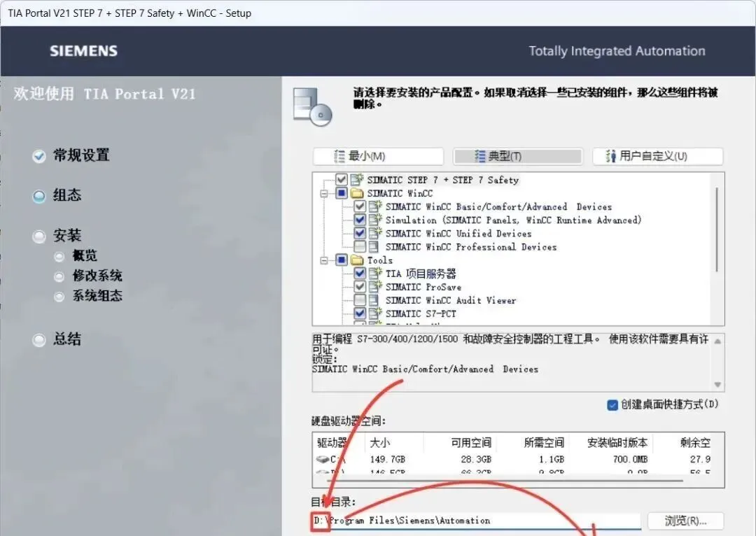
Task: Click the 安装临时版本 column header
Action: [611, 442]
